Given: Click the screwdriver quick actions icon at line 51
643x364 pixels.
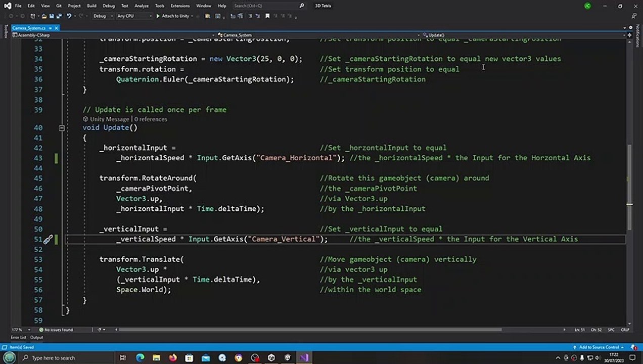Looking at the screenshot, I should point(48,239).
